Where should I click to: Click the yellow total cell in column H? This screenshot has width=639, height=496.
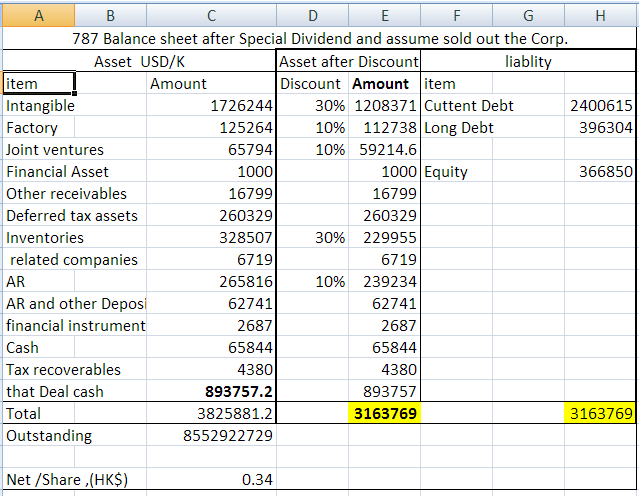point(600,413)
